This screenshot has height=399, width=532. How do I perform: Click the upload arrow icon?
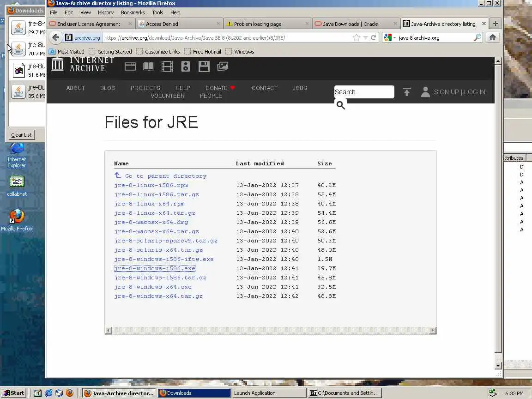pyautogui.click(x=406, y=92)
